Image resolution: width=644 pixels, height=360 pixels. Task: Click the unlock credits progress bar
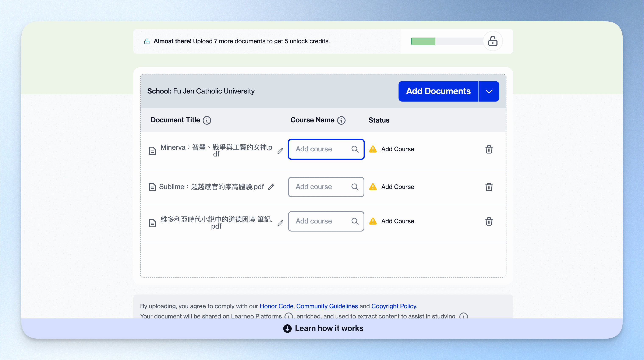447,41
